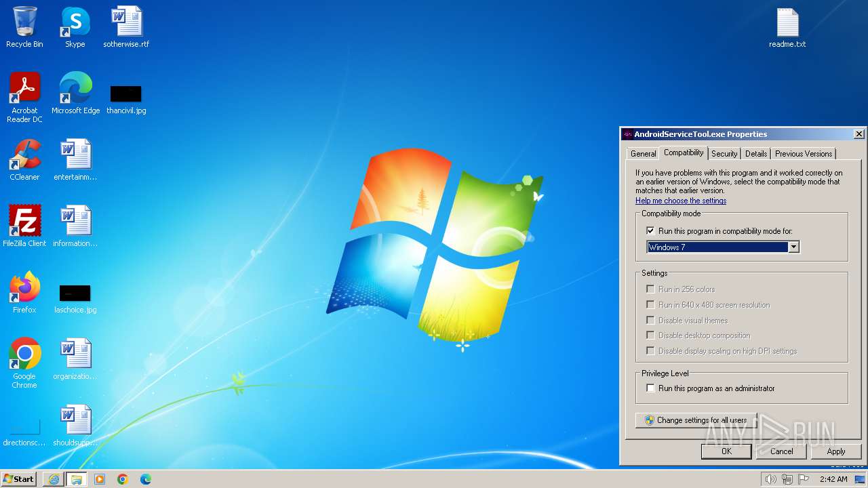This screenshot has width=868, height=488.
Task: Open Edge from the taskbar
Action: 146,479
